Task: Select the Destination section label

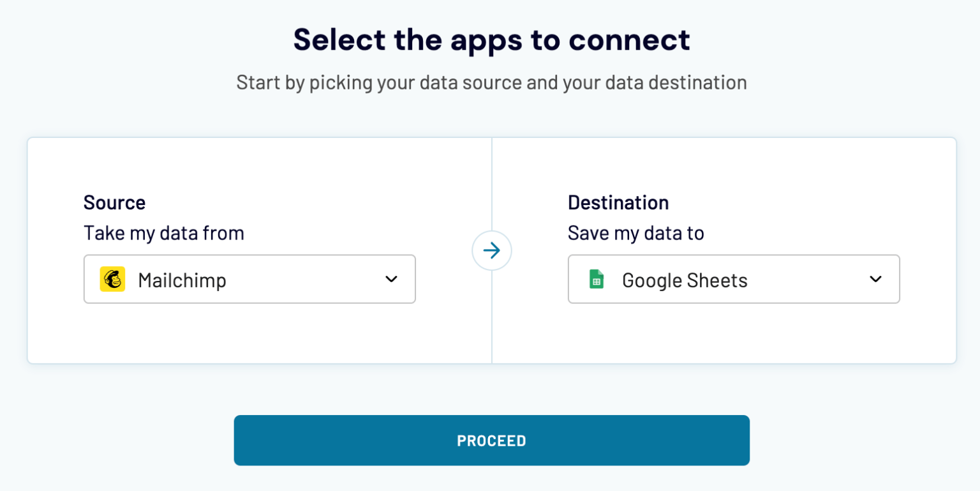Action: 618,202
